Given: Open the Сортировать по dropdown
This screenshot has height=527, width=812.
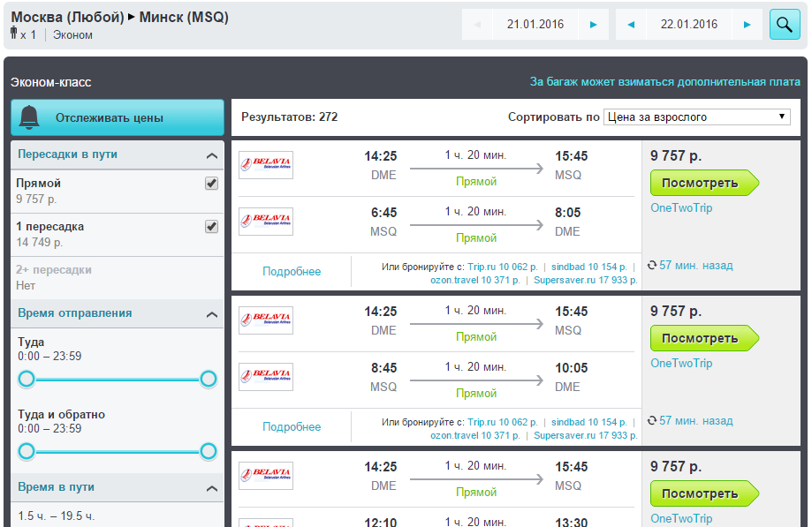Looking at the screenshot, I should click(697, 117).
